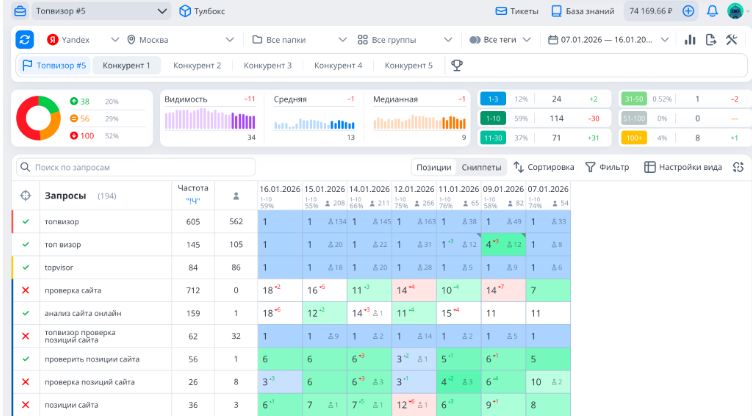Click the 100+ yellow range badge
Image resolution: width=752 pixels, height=416 pixels.
634,138
